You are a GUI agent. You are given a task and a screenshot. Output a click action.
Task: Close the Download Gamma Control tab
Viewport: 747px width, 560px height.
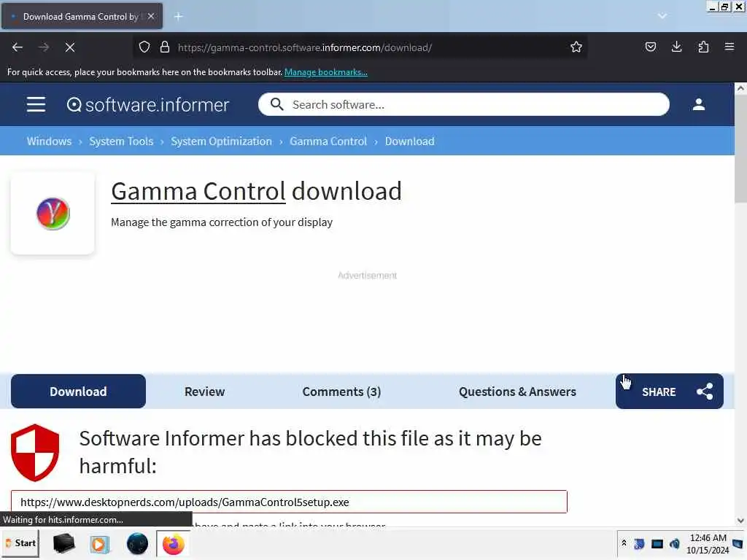click(151, 16)
